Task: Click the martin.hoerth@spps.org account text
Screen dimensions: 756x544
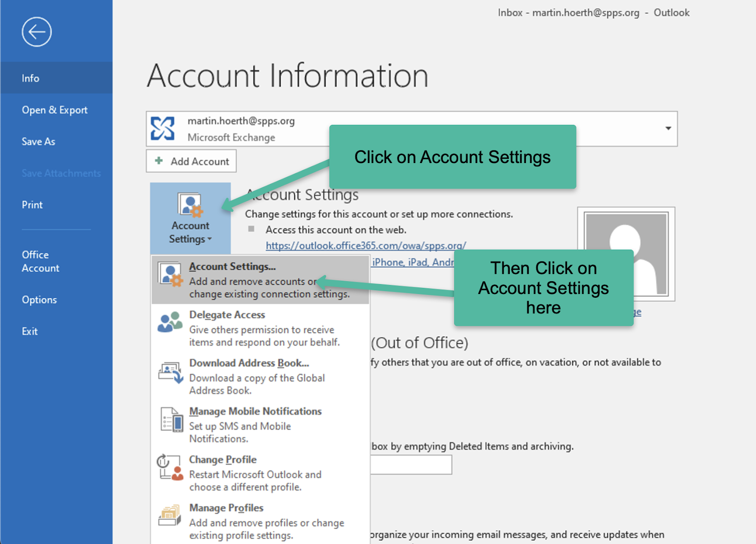Action: (241, 121)
